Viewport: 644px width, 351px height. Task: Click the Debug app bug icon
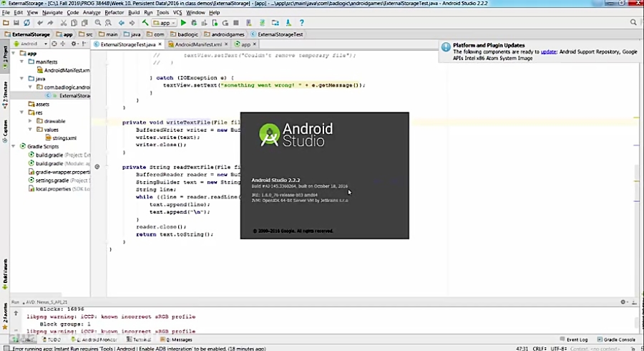(194, 23)
